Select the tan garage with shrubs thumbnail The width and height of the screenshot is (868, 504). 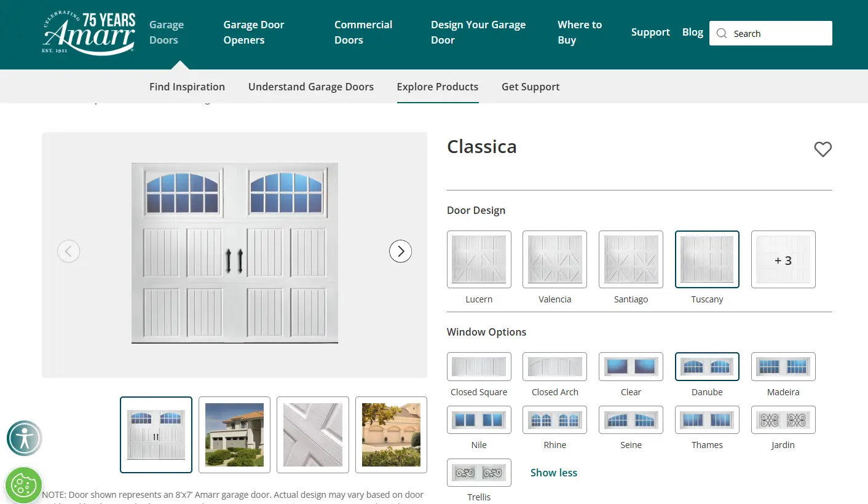point(391,435)
